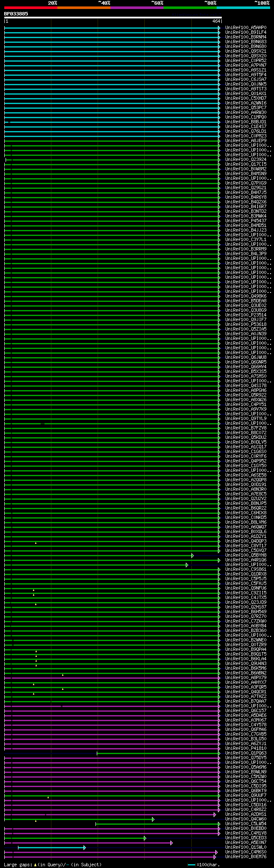
Task: Select hit label UniRef100_A2DHS1
Action: pyautogui.click(x=246, y=814)
